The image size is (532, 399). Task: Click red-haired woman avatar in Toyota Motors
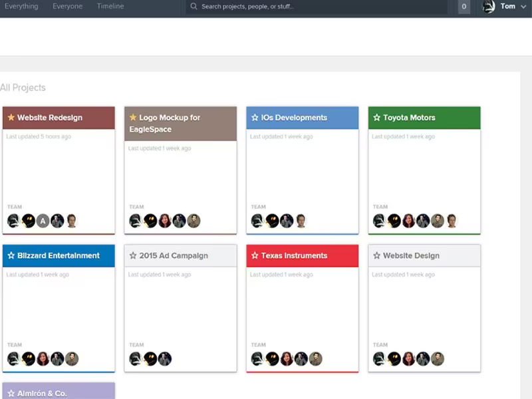pos(408,221)
